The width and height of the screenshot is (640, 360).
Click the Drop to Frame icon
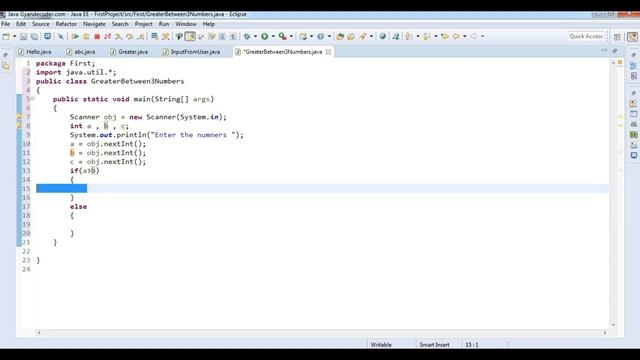click(x=155, y=36)
